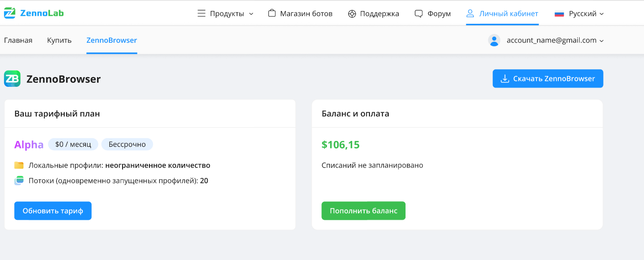Image resolution: width=644 pixels, height=260 pixels.
Task: Click the threads stack icon
Action: point(19,180)
